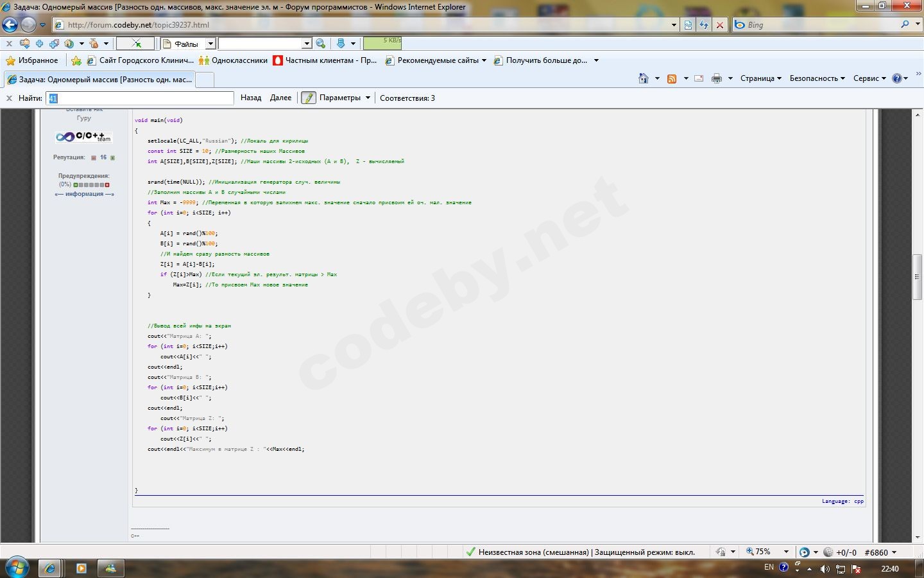The height and width of the screenshot is (578, 924).
Task: Open the Одноклассники favorites link
Action: [233, 60]
